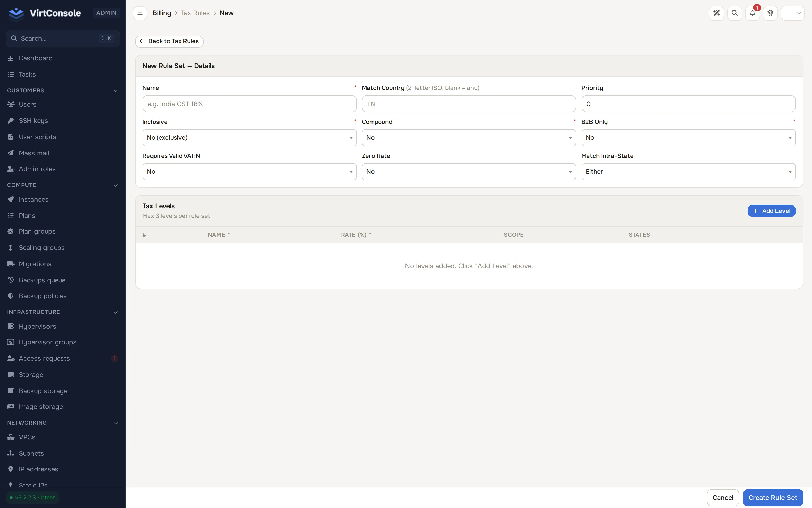Collapse the INFRASTRUCTURE section
812x508 pixels.
coord(115,312)
